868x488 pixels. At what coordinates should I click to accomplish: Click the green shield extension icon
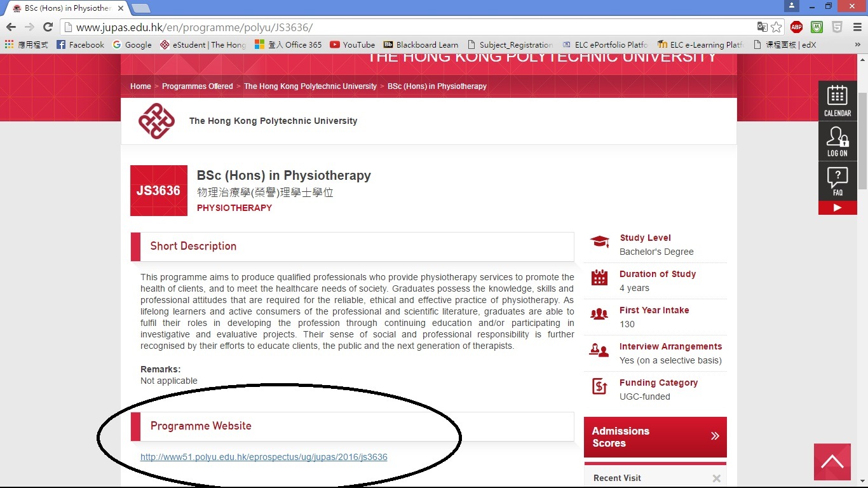click(817, 27)
